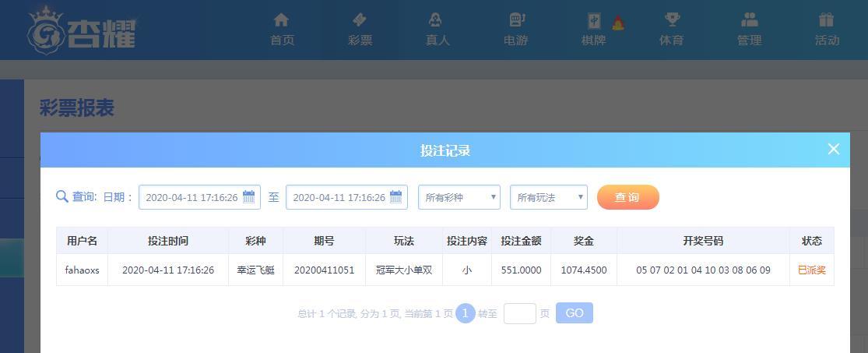Screen dimensions: 868x353
Task: Expand the 所有玩法 dropdown
Action: pyautogui.click(x=549, y=197)
